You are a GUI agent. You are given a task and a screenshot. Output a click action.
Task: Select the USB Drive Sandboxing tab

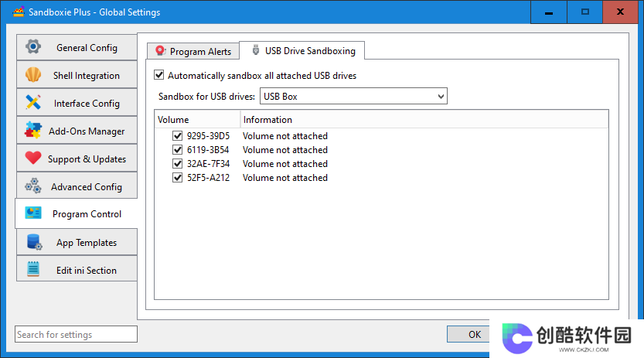coord(302,50)
